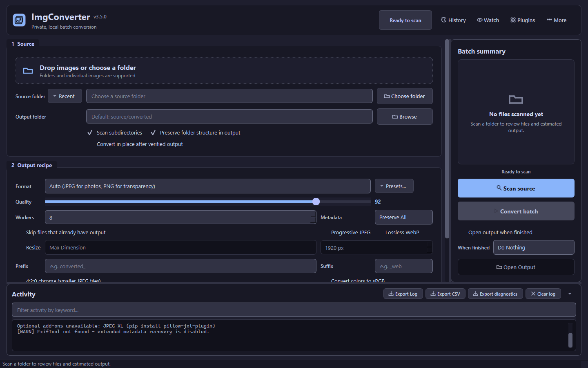Viewport: 588px width, 368px height.
Task: Open the Recent source folders dropdown
Action: (65, 96)
